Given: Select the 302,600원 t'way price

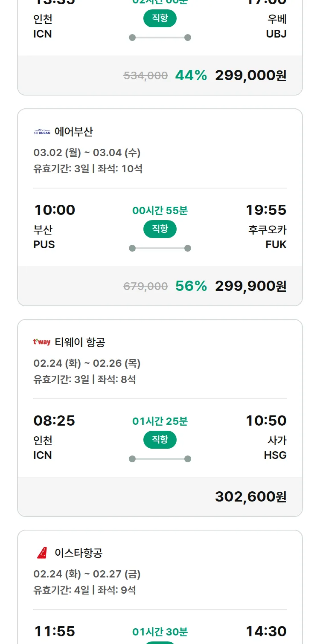Looking at the screenshot, I should 250,497.
